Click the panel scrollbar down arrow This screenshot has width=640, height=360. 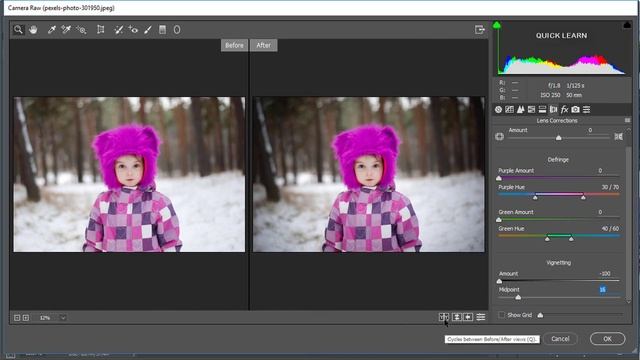tap(629, 301)
